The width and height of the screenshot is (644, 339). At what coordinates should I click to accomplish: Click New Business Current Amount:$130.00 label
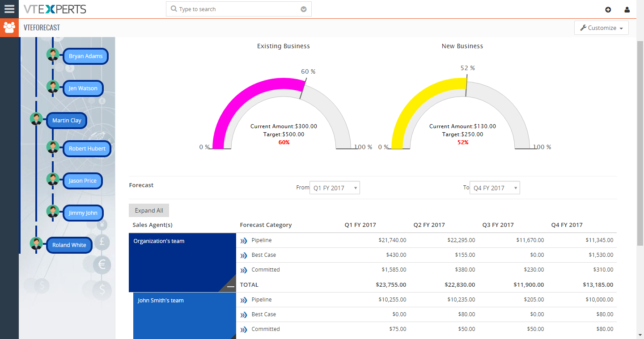coord(462,126)
